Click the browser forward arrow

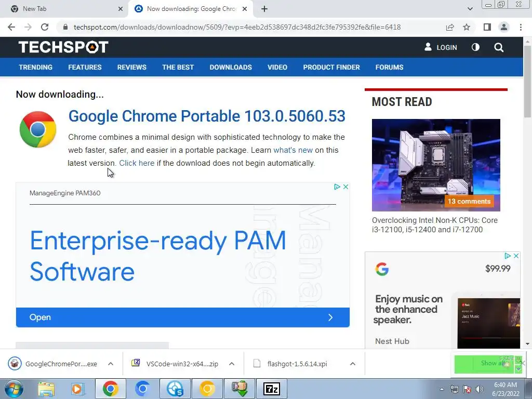click(28, 27)
